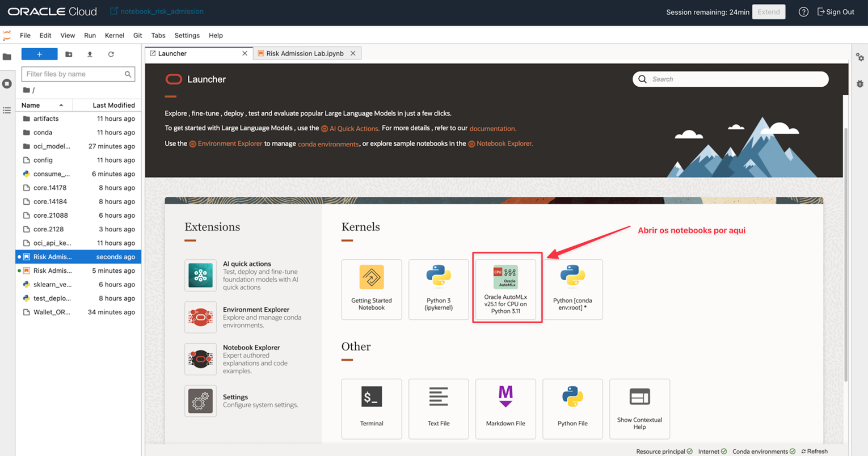Screen dimensions: 868x456
Task: Expand the artifacts folder
Action: pos(46,119)
